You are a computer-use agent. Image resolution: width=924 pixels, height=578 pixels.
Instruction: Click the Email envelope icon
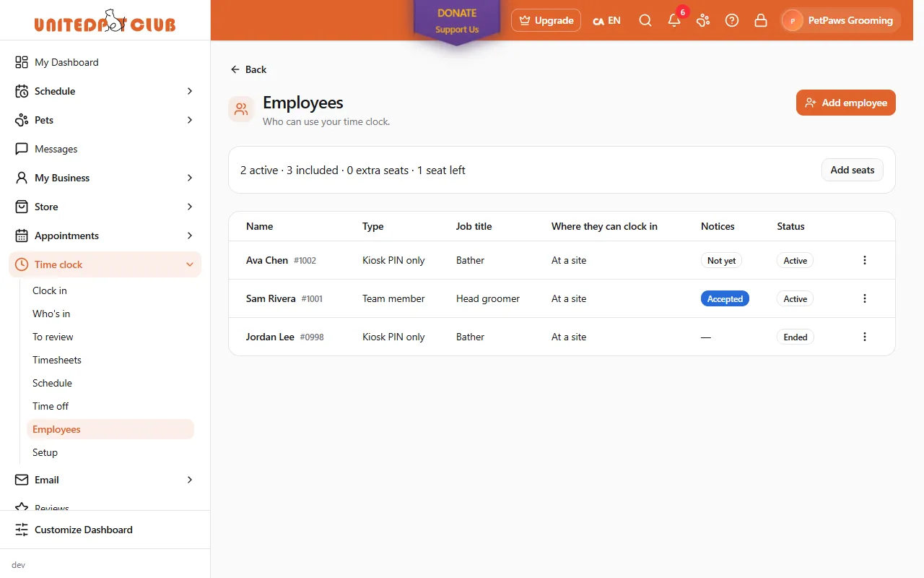coord(22,480)
